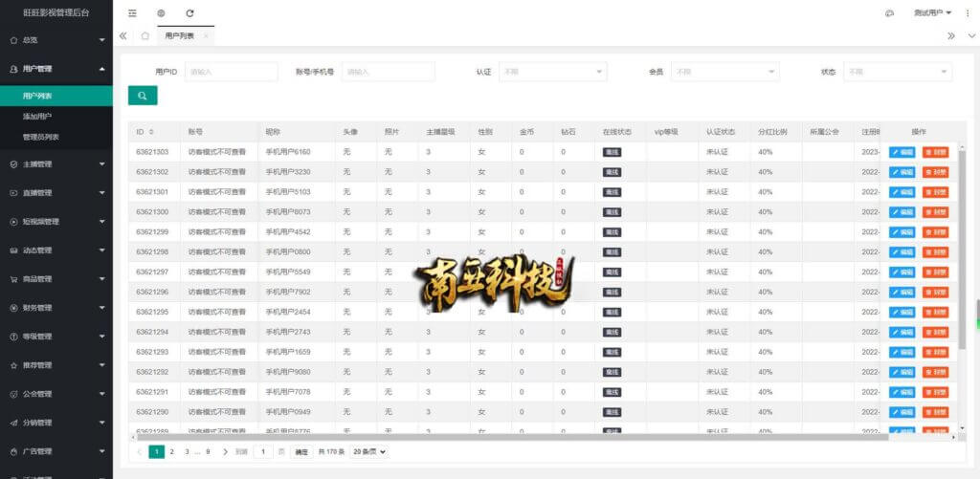Expand the 总览 menu arrow
This screenshot has width=980, height=479.
[101, 40]
